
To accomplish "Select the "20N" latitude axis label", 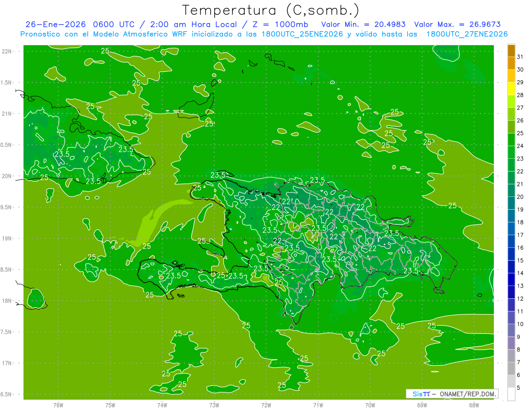I will [7, 176].
